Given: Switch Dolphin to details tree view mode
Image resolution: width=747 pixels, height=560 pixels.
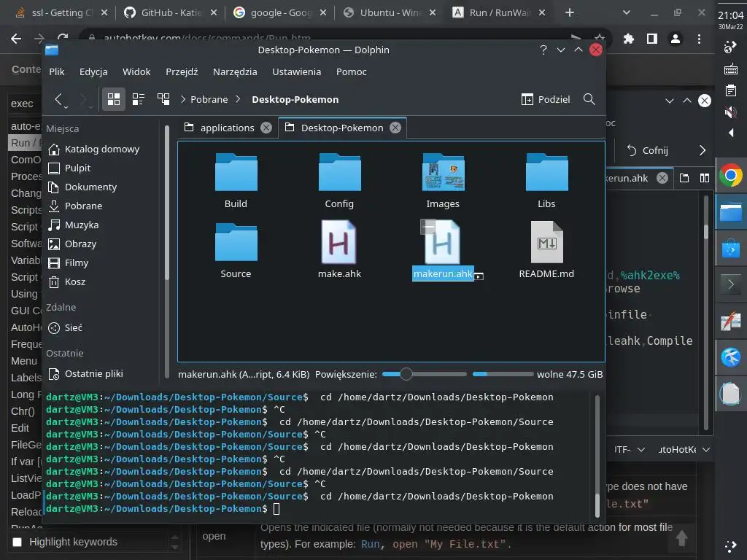Looking at the screenshot, I should click(163, 99).
